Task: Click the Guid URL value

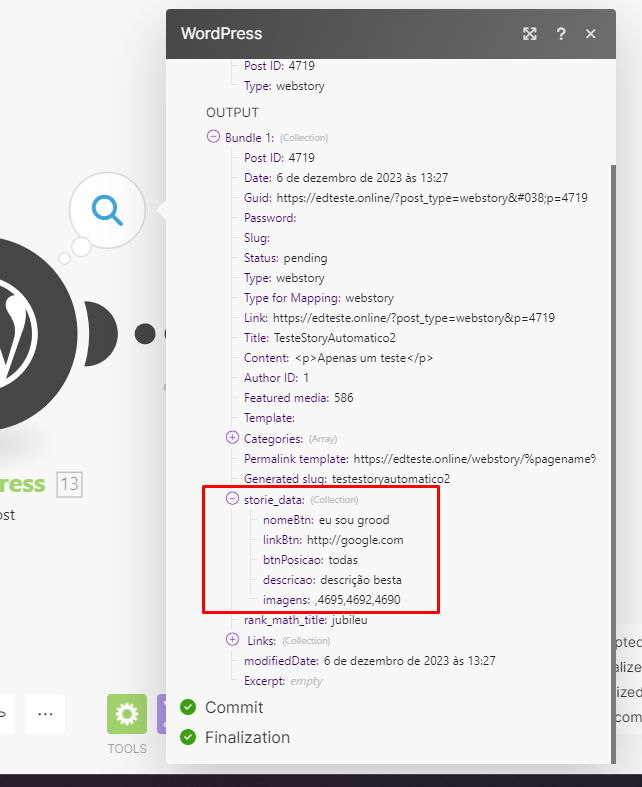Action: (432, 198)
